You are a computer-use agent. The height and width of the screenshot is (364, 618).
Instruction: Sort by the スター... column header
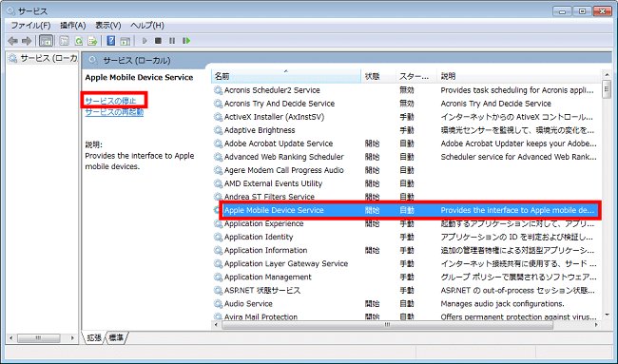tap(416, 76)
